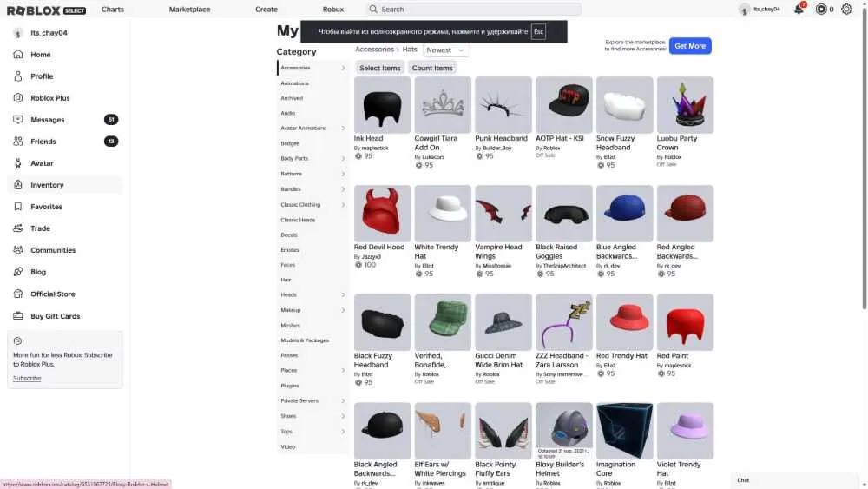The width and height of the screenshot is (868, 489).
Task: Open the Black Raised Goggles thumbnail
Action: [x=564, y=213]
